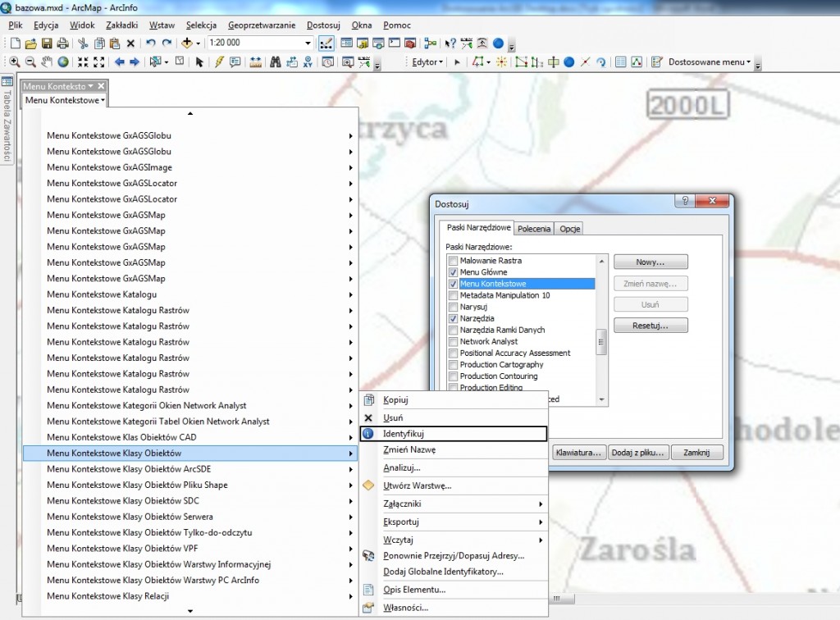
Task: Launch ModelBuilder from the toolbar
Action: (430, 43)
